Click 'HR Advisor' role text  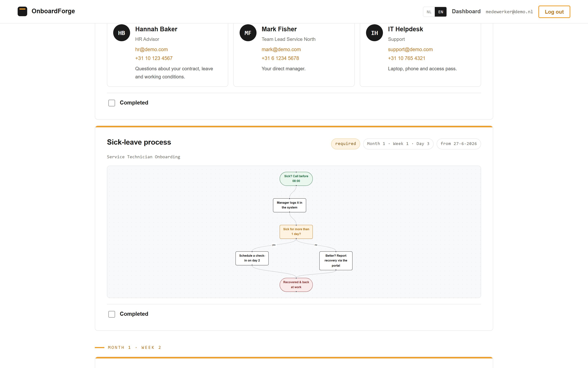[147, 39]
